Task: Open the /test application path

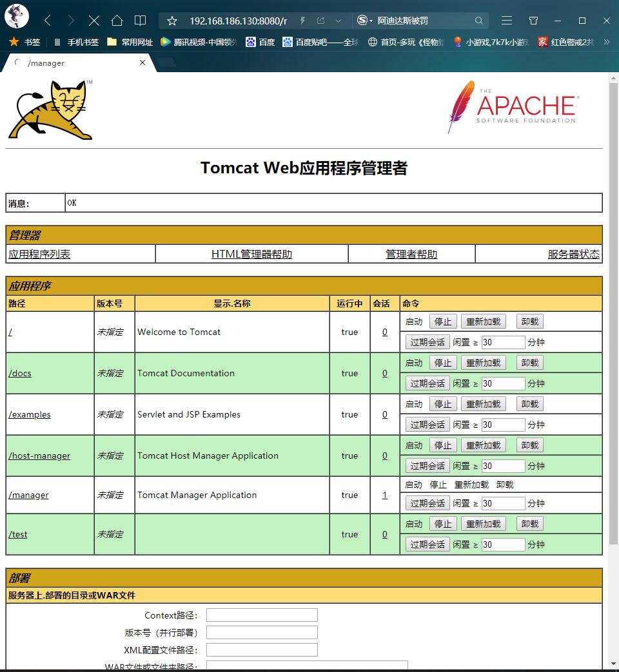Action: 18,534
